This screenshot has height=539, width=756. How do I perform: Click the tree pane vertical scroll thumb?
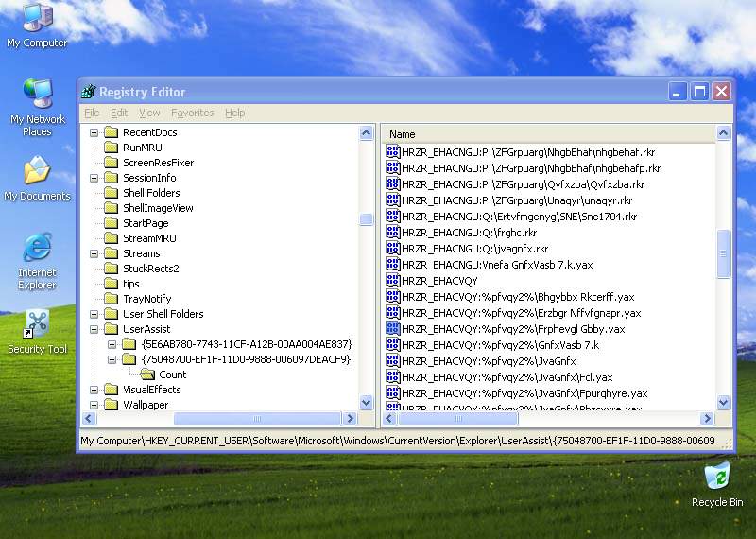click(x=367, y=219)
